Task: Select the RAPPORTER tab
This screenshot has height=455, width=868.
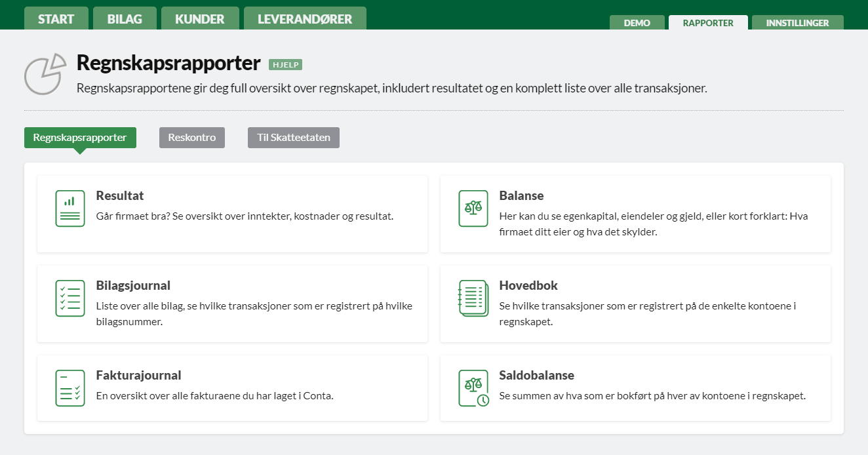Action: point(708,22)
